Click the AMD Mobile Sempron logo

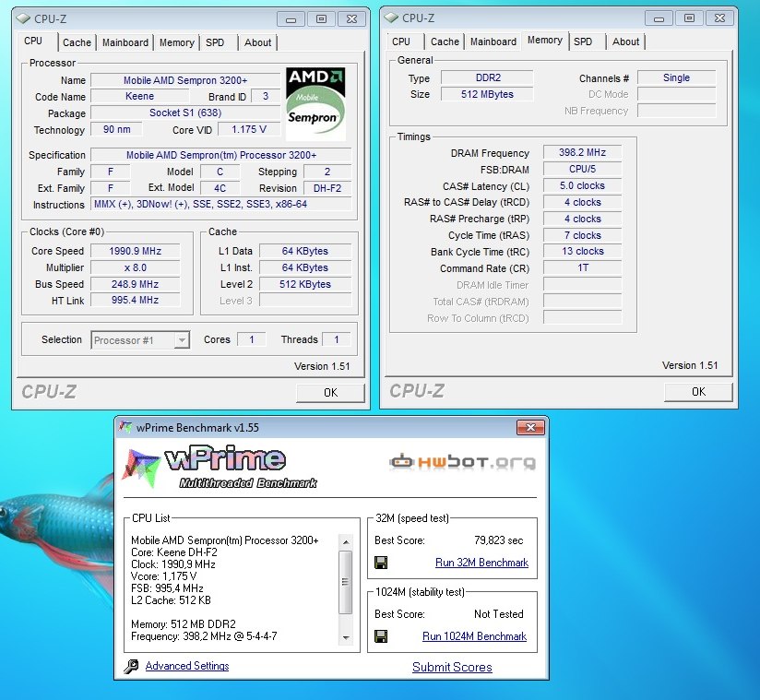pyautogui.click(x=315, y=103)
